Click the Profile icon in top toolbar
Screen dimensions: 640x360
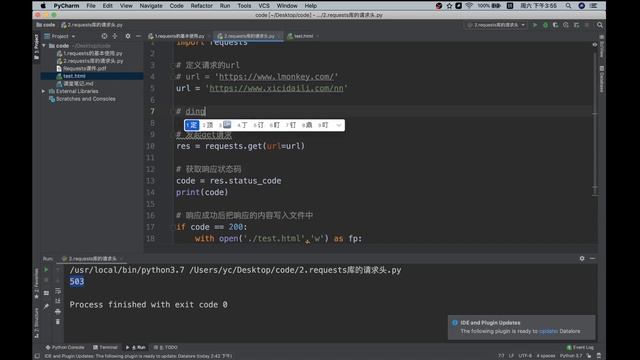click(566, 25)
